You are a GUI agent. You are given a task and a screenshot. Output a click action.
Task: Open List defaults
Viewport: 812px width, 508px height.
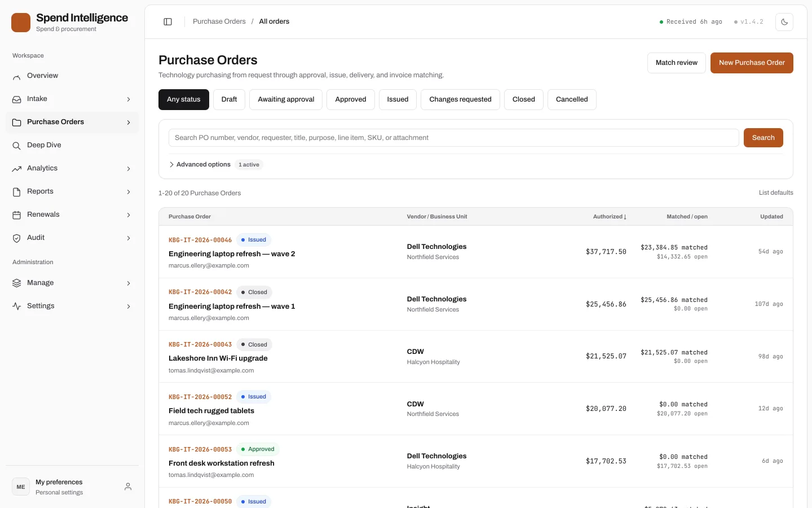pos(776,193)
